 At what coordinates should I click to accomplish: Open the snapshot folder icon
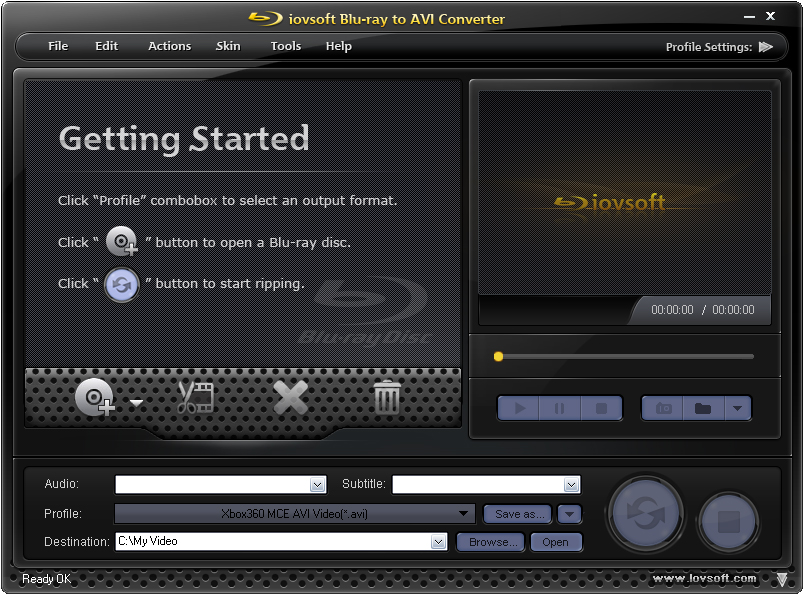point(703,408)
